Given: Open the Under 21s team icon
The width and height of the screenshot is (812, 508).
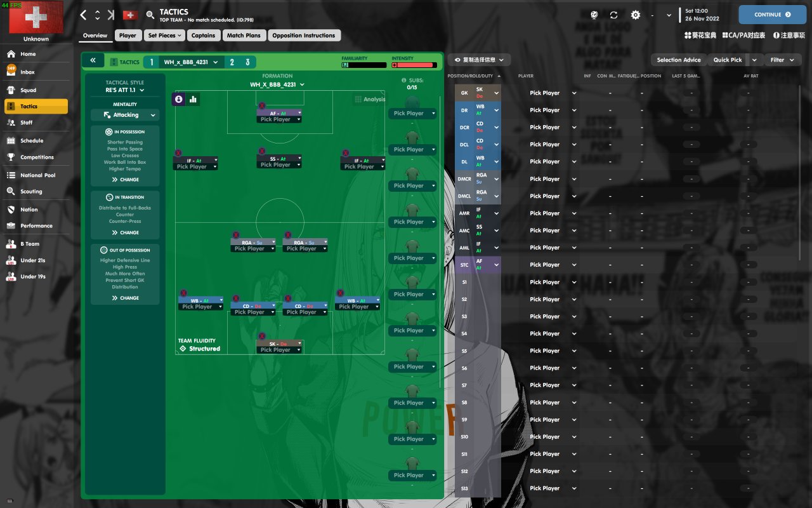Looking at the screenshot, I should (11, 260).
